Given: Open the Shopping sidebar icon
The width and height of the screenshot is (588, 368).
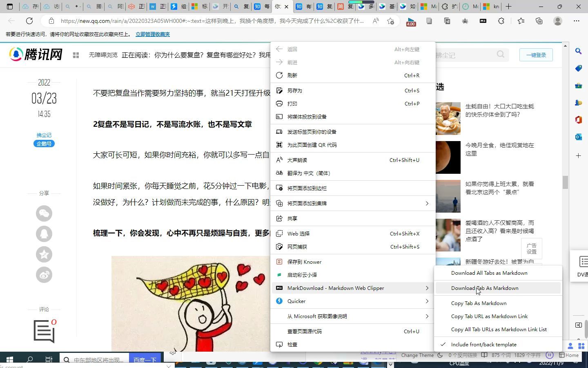Looking at the screenshot, I should click(x=578, y=69).
